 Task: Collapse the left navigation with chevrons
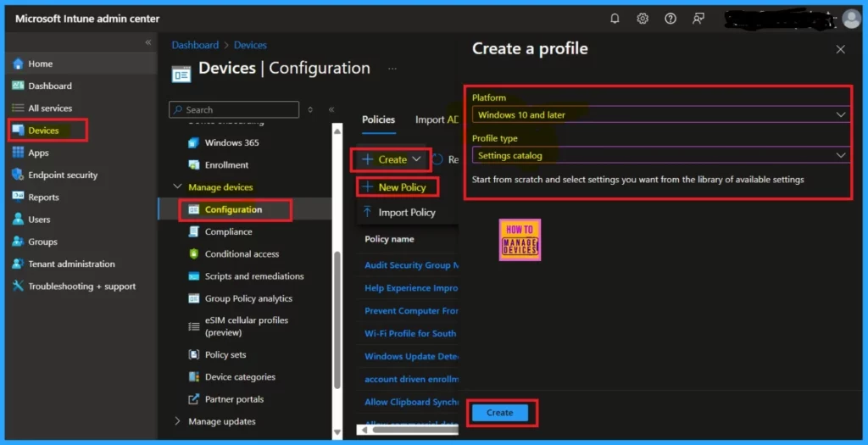147,42
